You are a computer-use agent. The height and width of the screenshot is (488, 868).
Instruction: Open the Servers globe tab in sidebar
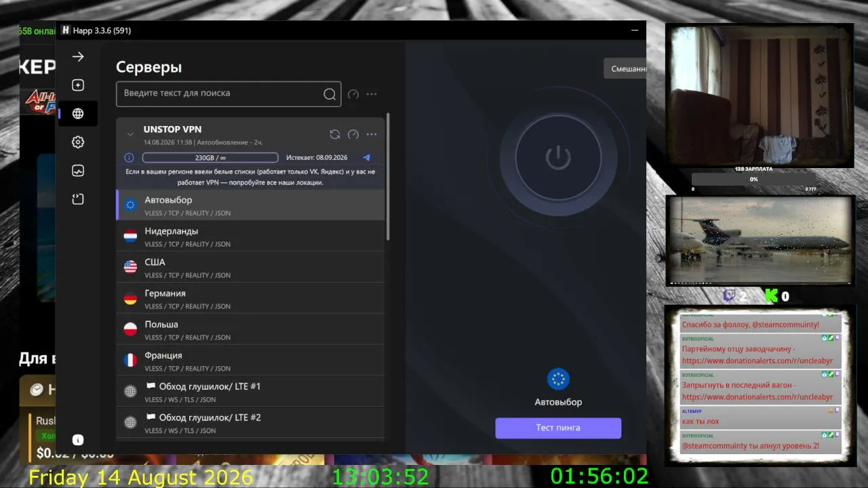point(78,114)
